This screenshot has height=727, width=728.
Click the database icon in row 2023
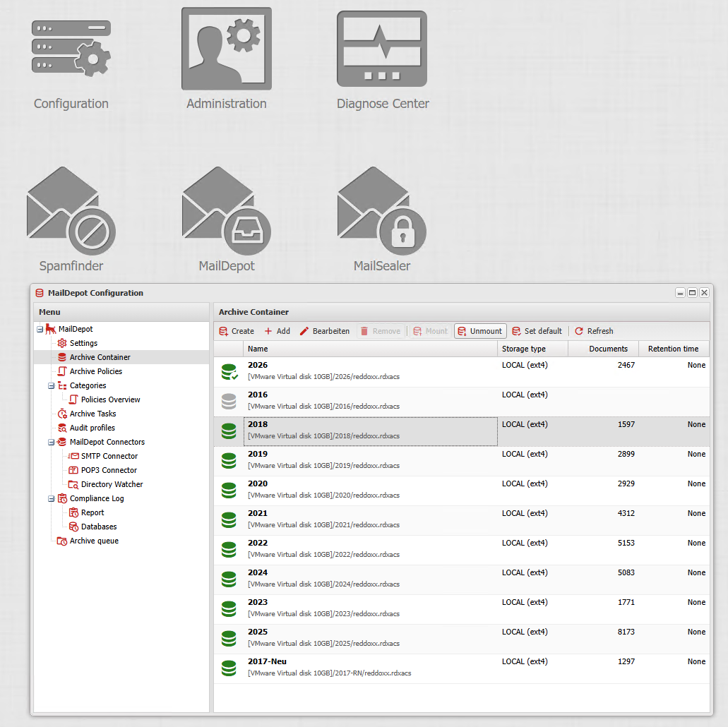[x=229, y=609]
